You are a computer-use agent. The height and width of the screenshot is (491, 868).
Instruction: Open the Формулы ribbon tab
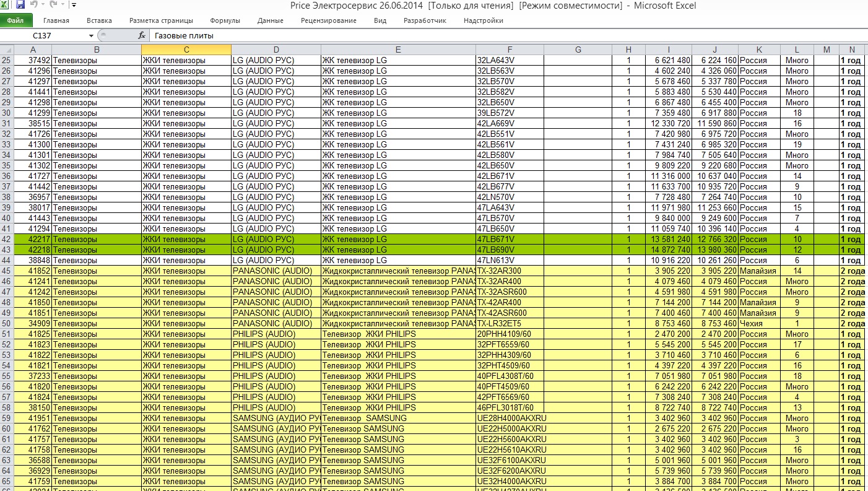tap(225, 20)
